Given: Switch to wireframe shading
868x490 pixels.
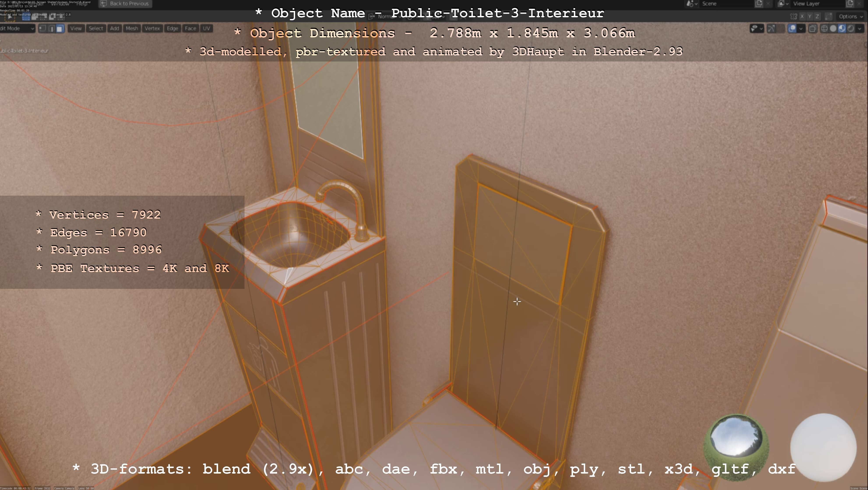Looking at the screenshot, I should click(x=824, y=29).
